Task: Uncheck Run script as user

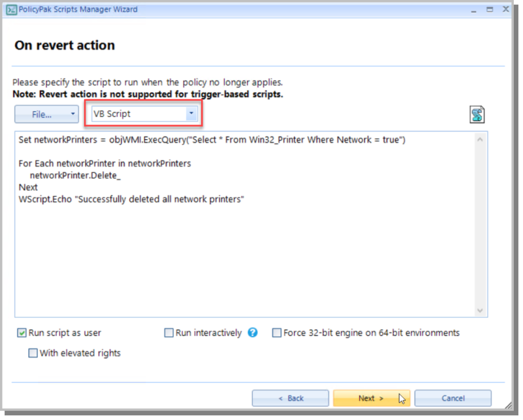Action: tap(21, 332)
